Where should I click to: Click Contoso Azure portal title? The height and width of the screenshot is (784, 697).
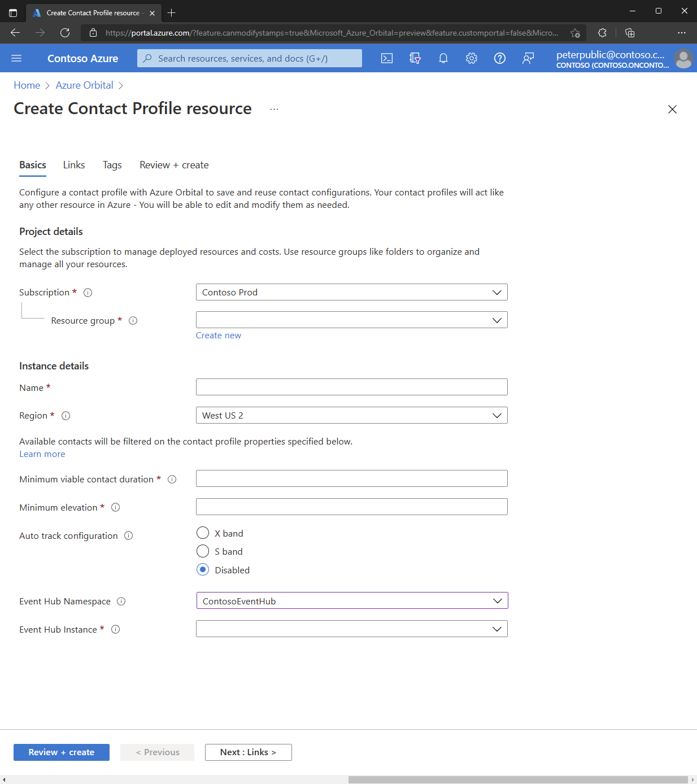pyautogui.click(x=82, y=58)
